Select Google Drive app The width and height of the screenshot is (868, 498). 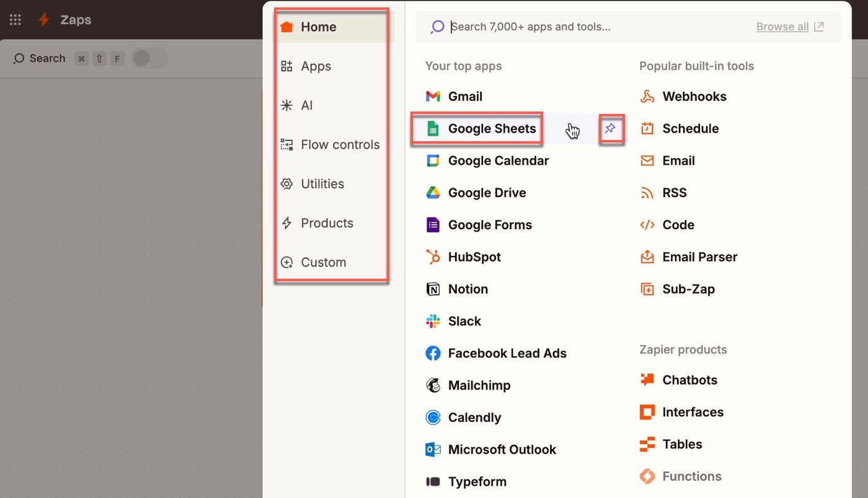pos(476,193)
